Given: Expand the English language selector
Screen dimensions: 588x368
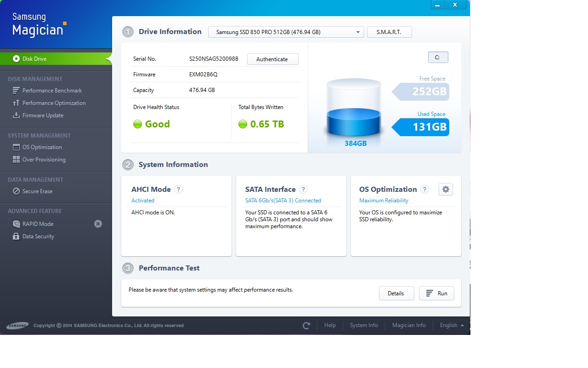Looking at the screenshot, I should pos(452,325).
